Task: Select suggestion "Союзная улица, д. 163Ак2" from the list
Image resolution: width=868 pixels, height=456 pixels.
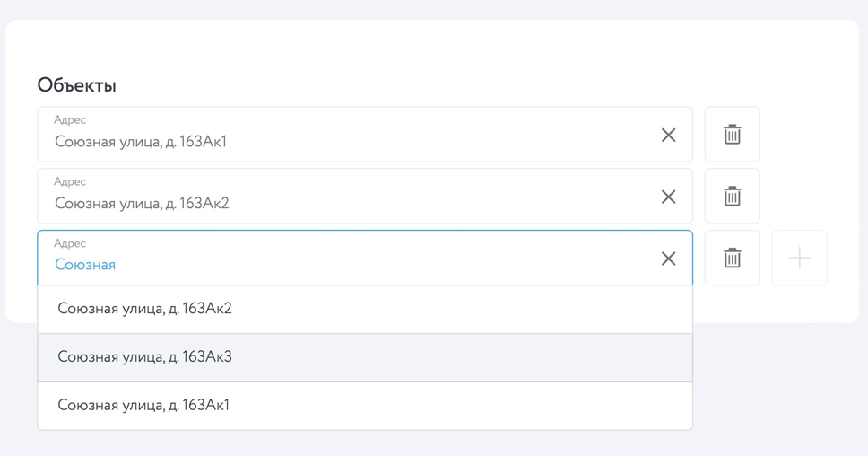Action: tap(144, 309)
